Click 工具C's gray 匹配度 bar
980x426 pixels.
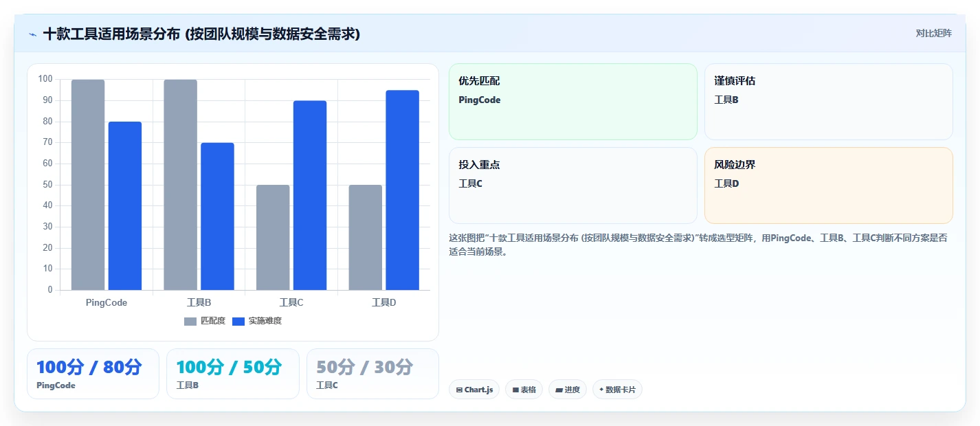(x=273, y=238)
